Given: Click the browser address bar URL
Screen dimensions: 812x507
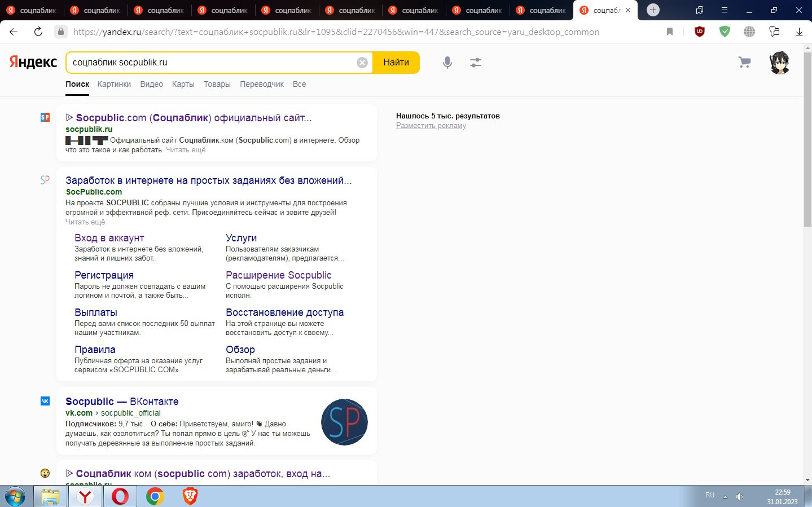Looking at the screenshot, I should click(x=336, y=32).
